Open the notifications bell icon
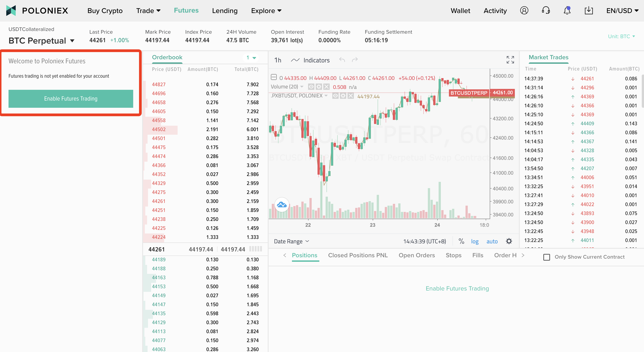Viewport: 644px width, 352px height. coord(567,11)
